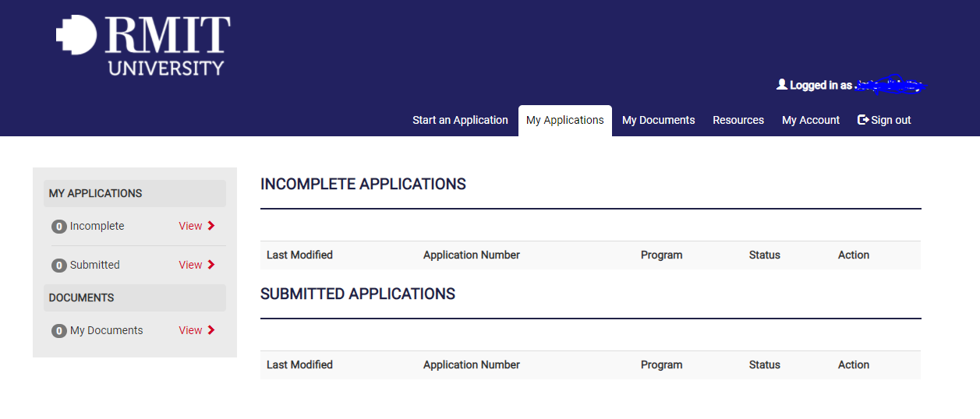View My Documents from the sidebar
The image size is (980, 419).
point(190,330)
